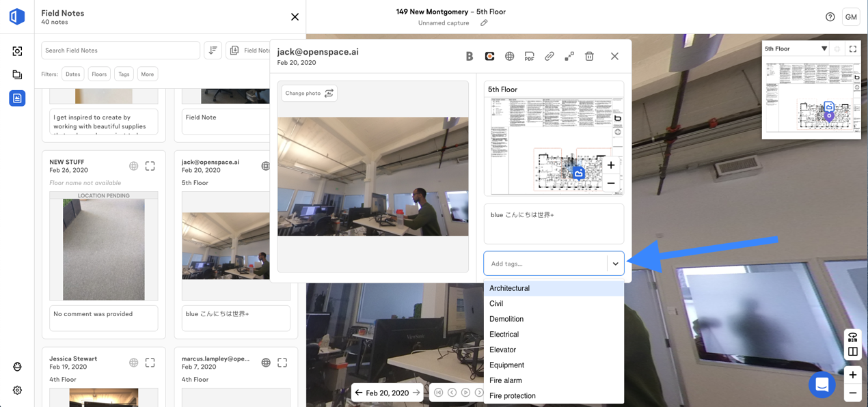
Task: Select the Civil tag
Action: (554, 304)
